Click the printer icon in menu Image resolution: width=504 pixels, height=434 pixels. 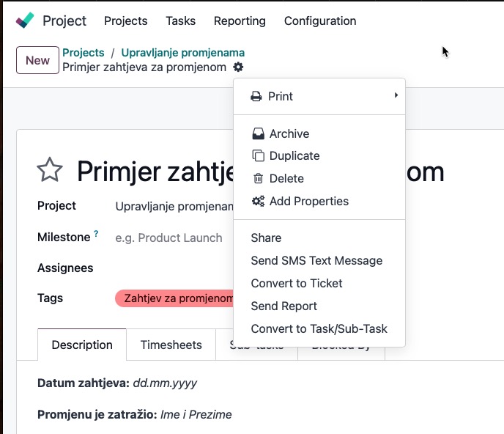pos(256,96)
